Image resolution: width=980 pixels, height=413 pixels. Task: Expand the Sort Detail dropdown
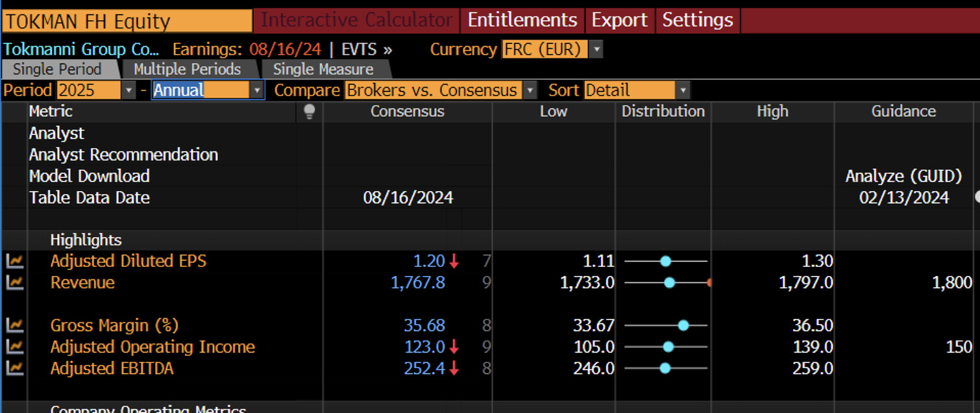click(683, 90)
